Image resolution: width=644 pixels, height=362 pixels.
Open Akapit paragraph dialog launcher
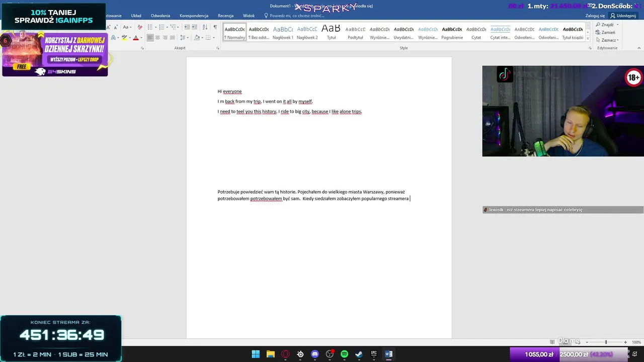(218, 48)
